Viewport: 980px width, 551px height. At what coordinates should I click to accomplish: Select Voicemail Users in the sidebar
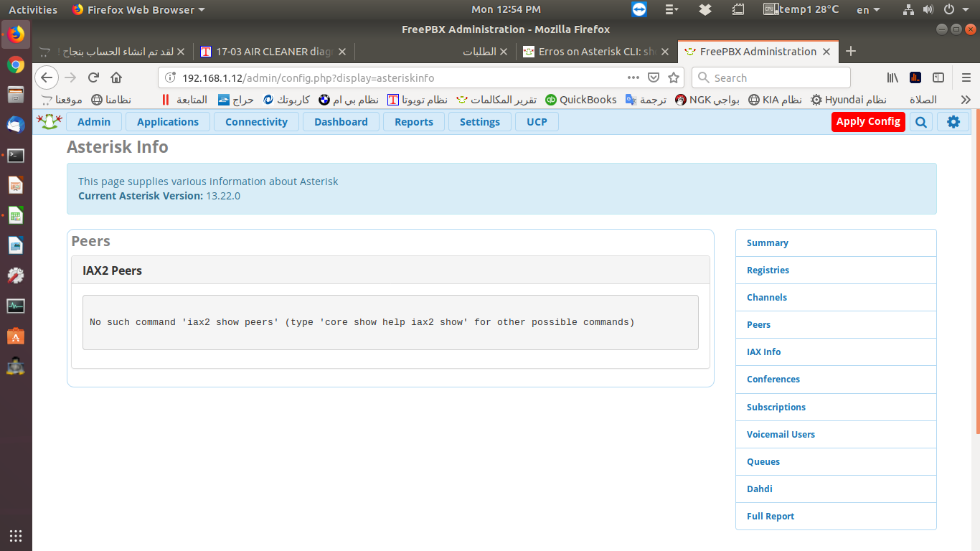tap(781, 435)
